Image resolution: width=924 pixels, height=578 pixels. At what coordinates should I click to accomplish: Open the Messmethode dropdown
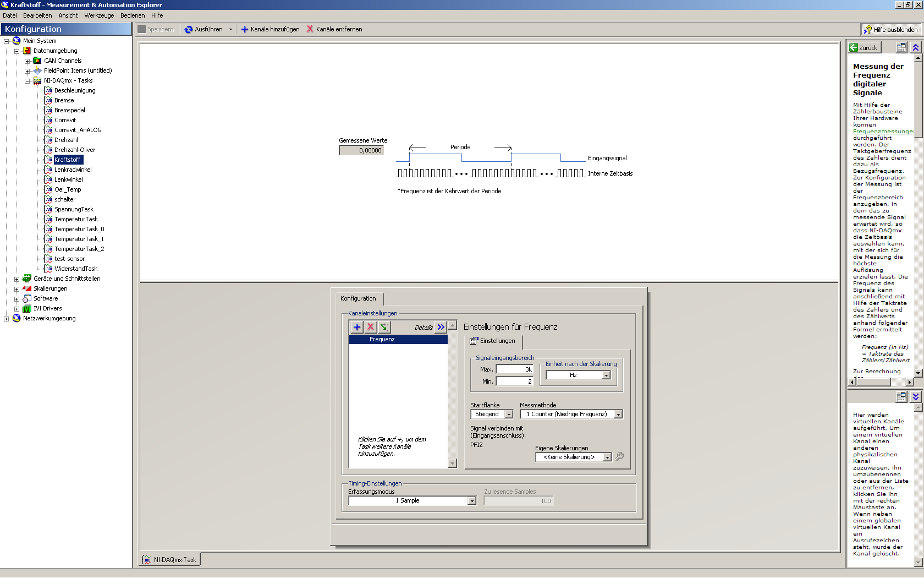click(618, 415)
